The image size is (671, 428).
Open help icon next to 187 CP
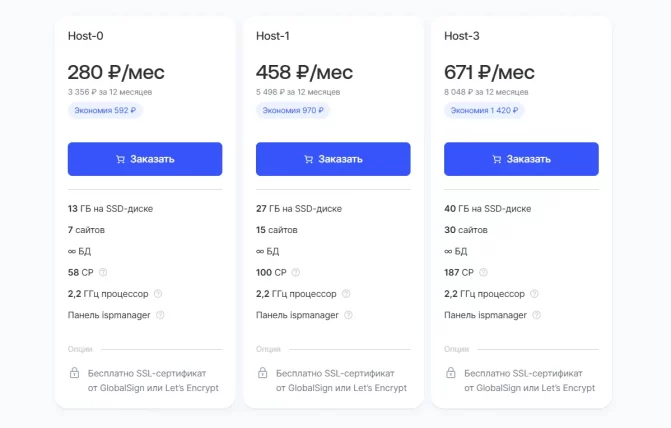point(483,272)
